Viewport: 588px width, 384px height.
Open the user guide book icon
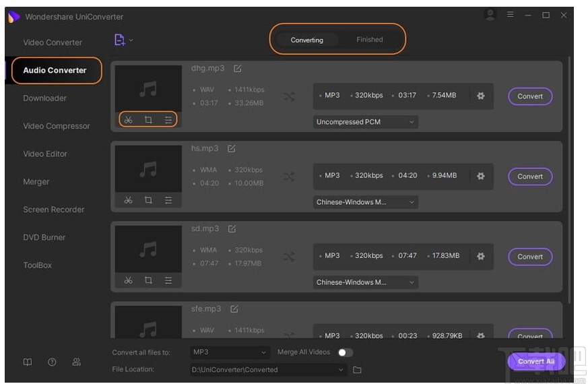point(28,362)
